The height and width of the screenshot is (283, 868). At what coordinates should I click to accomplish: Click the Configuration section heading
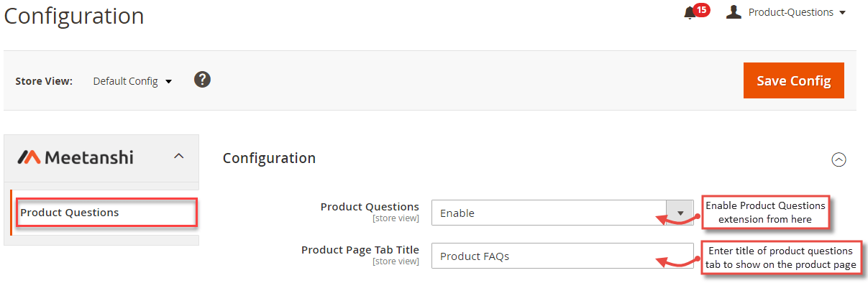(269, 158)
